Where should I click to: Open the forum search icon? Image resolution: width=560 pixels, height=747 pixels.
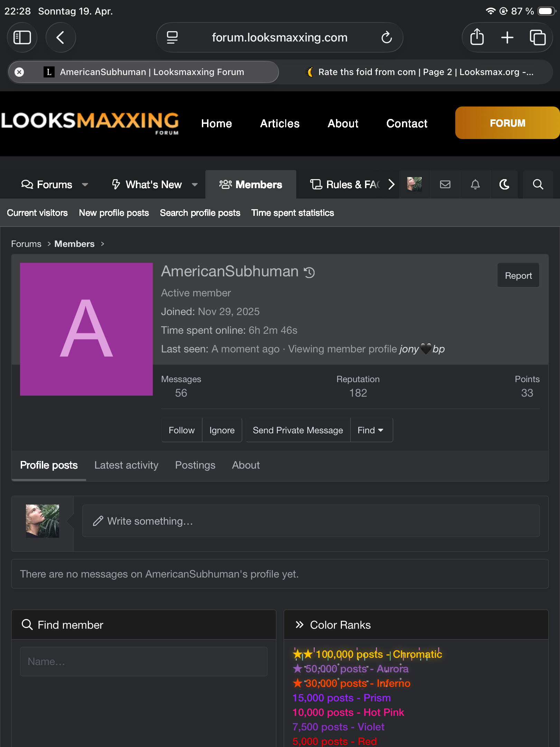click(x=538, y=184)
